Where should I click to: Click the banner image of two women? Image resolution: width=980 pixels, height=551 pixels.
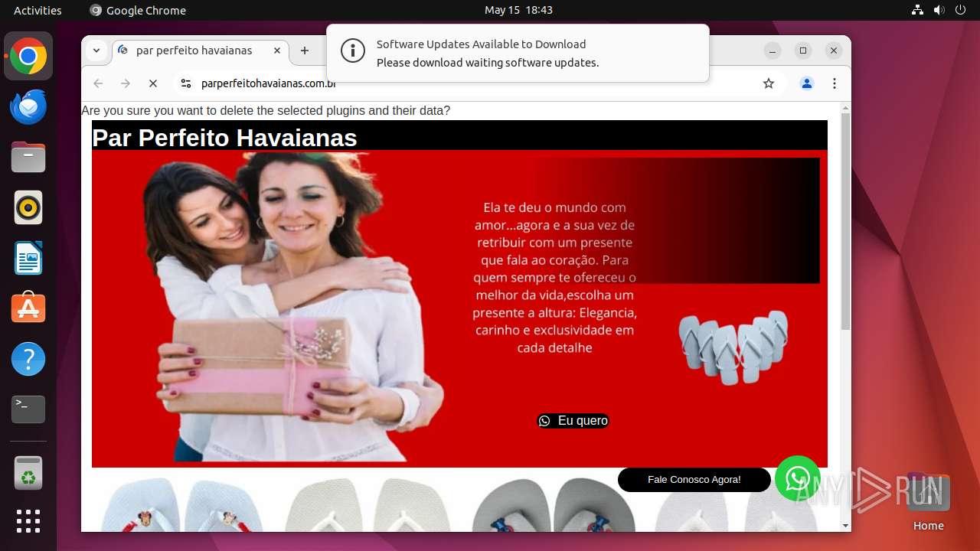[295, 306]
